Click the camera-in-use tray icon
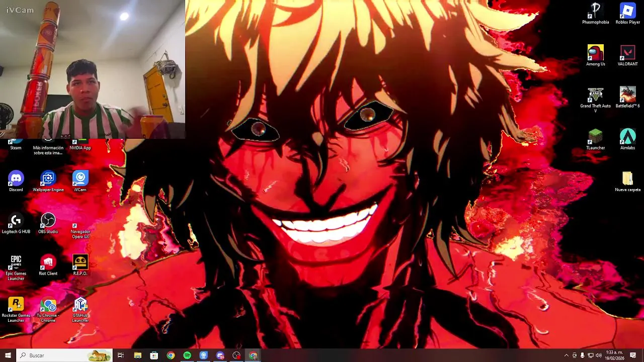Screen dimensions: 644x362 575,355
